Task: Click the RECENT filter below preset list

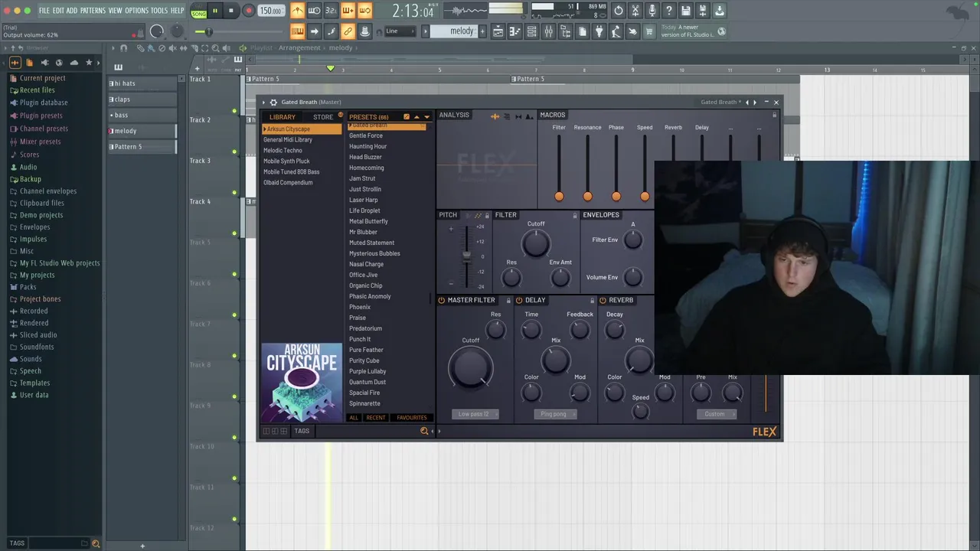Action: (x=376, y=418)
